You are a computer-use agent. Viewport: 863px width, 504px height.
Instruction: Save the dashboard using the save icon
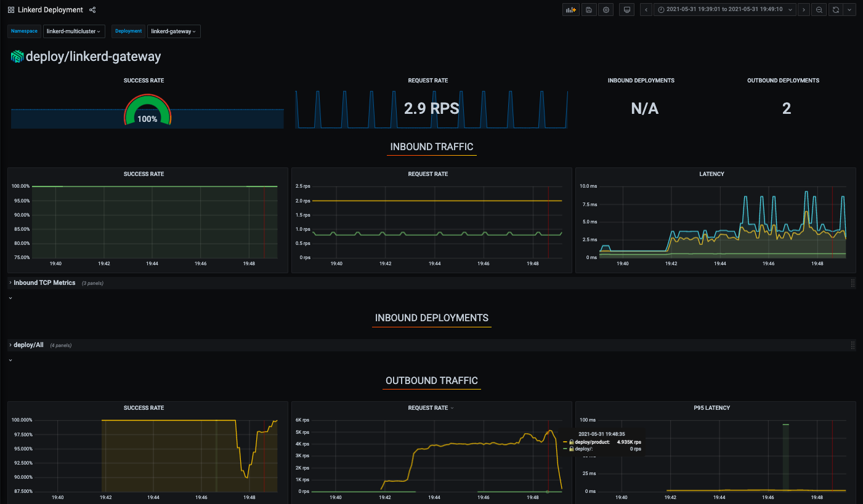click(589, 9)
